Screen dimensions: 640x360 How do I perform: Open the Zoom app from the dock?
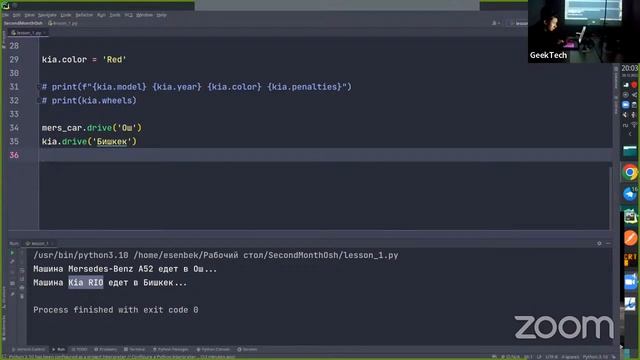coord(630,282)
